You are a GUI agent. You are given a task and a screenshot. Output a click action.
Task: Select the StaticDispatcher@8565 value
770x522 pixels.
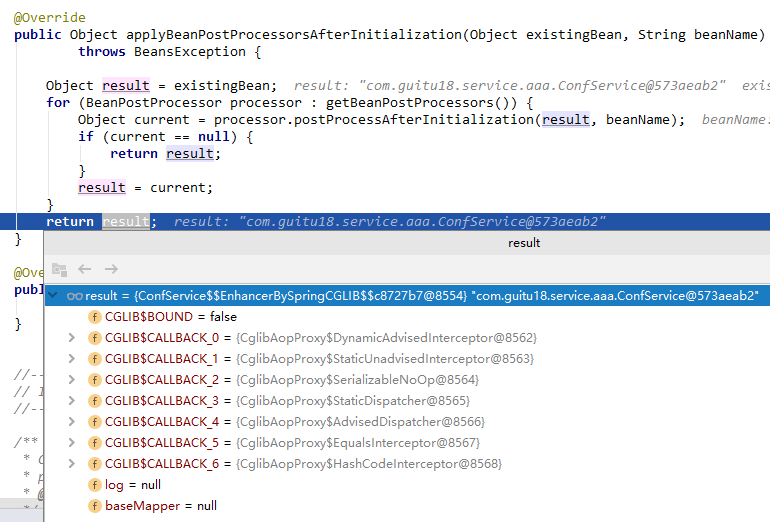coord(353,401)
